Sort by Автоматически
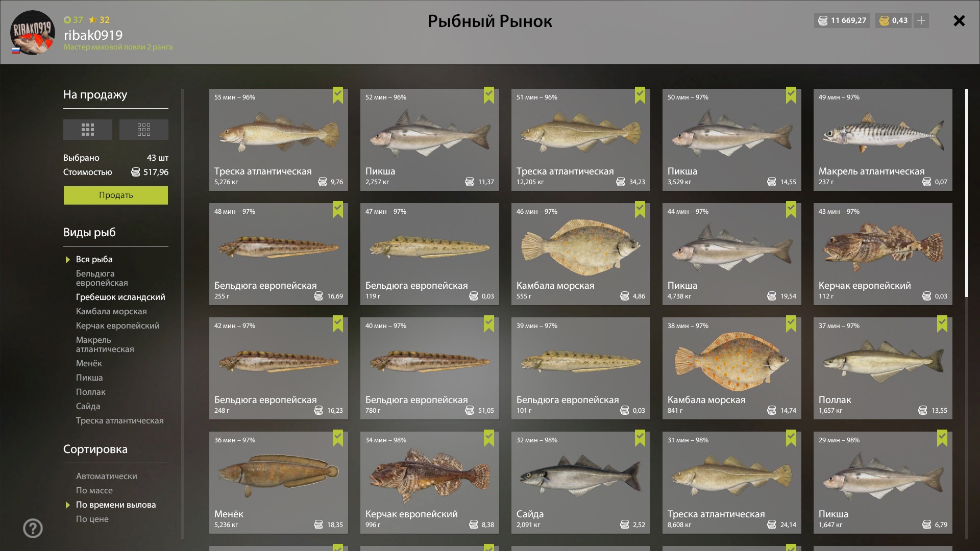The image size is (980, 551). (x=107, y=476)
